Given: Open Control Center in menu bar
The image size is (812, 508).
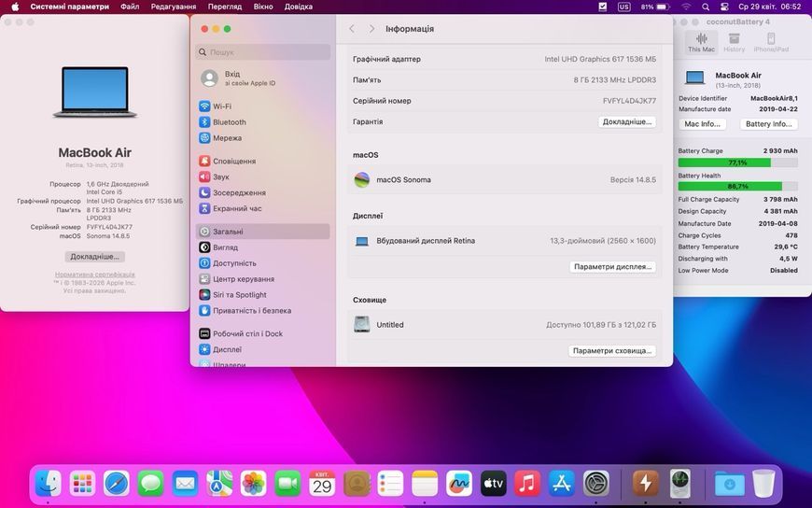Looking at the screenshot, I should tap(724, 7).
